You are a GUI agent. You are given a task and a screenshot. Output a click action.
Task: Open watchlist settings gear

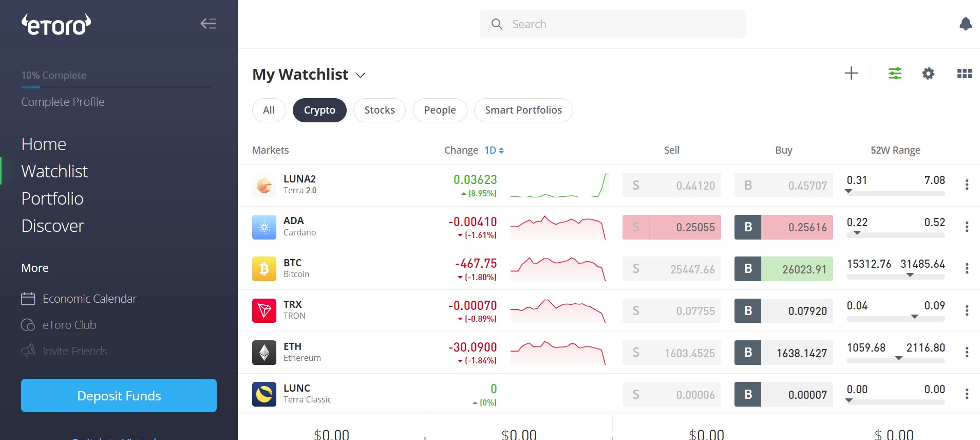tap(928, 74)
